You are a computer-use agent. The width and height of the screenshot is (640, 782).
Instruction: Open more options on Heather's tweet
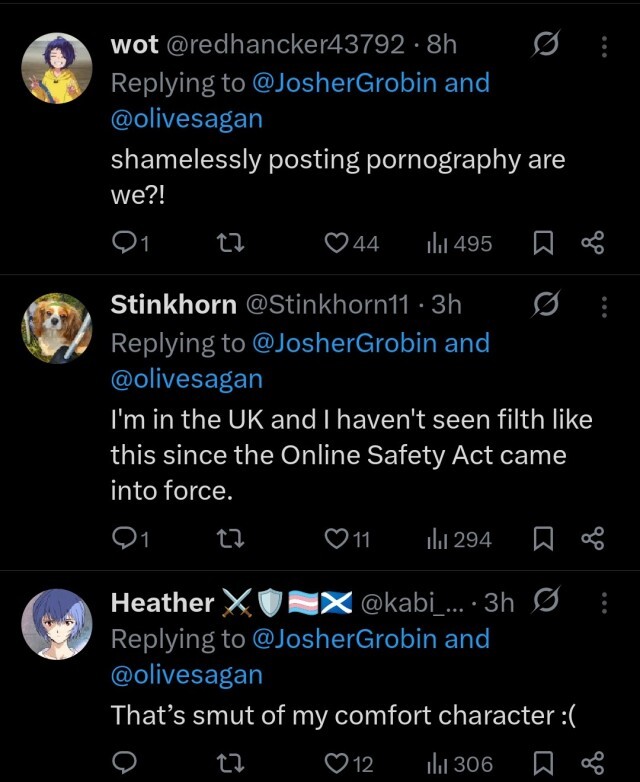tap(603, 602)
